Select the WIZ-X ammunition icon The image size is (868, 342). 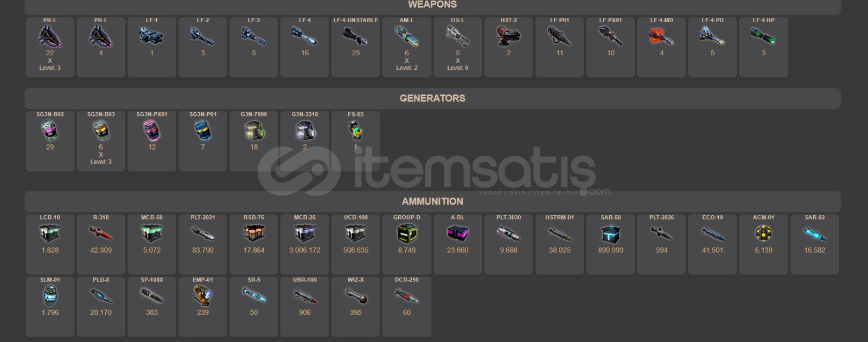(x=355, y=296)
